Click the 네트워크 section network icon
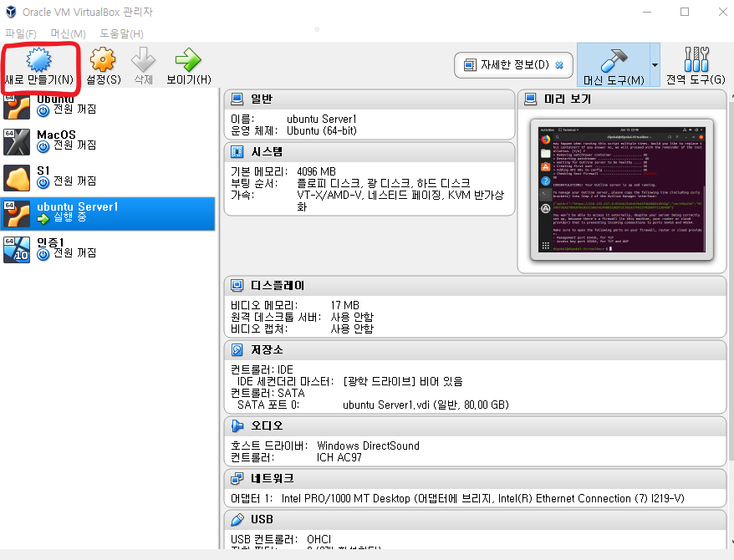Image resolution: width=734 pixels, height=560 pixels. [x=237, y=479]
